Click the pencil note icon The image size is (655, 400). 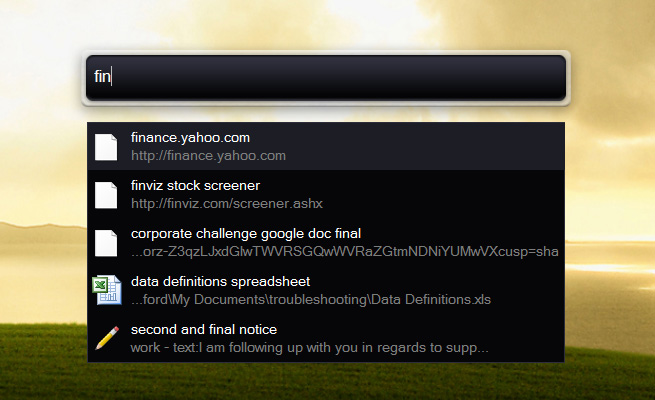pyautogui.click(x=107, y=338)
